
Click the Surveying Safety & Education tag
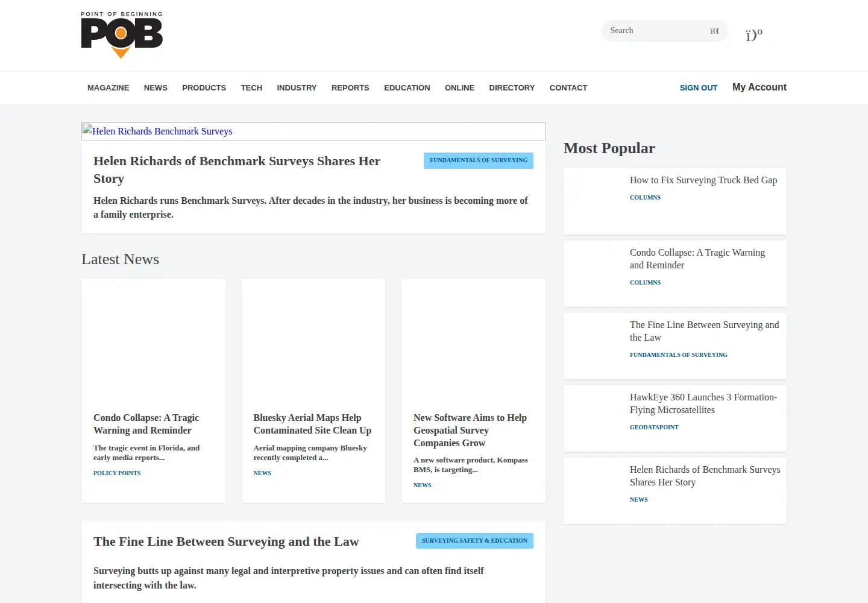[x=474, y=541]
